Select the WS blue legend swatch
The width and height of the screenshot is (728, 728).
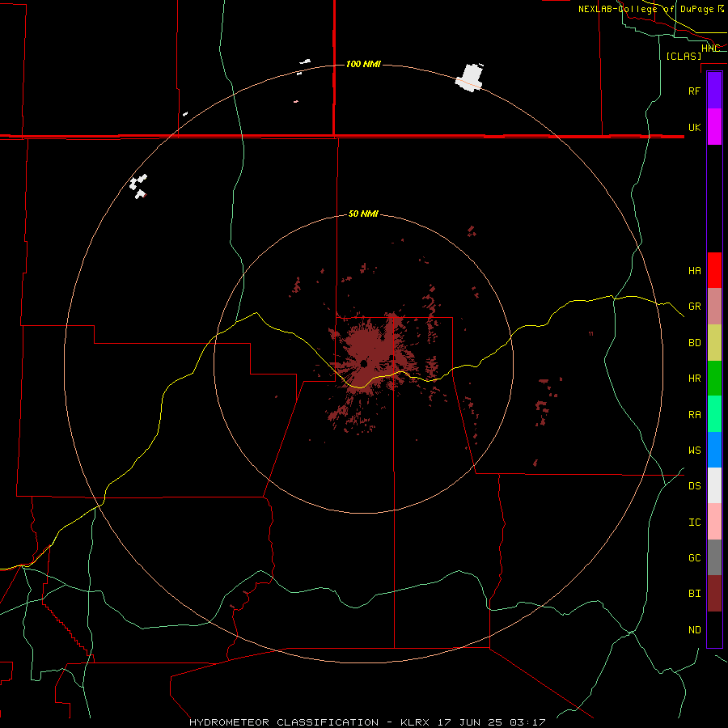tap(714, 450)
